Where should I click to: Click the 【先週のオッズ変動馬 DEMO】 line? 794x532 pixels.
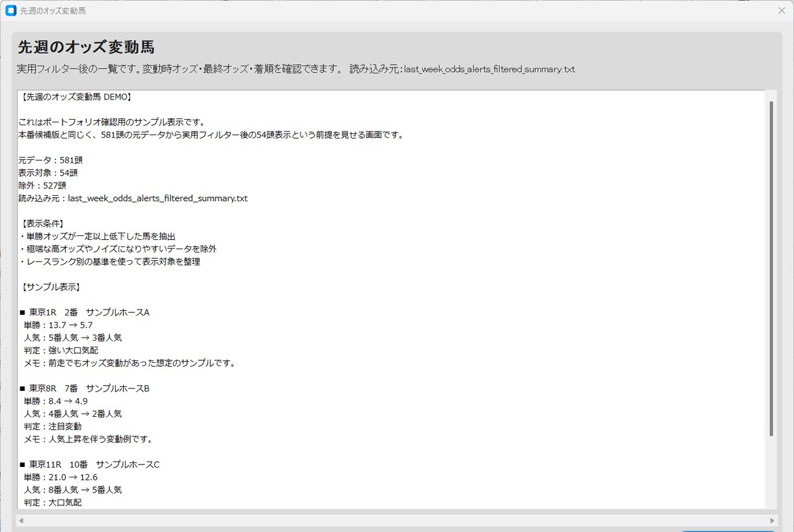[76, 97]
